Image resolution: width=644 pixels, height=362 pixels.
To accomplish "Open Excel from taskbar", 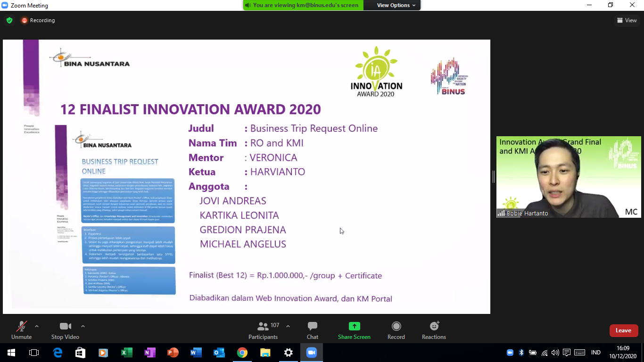I will tap(126, 353).
